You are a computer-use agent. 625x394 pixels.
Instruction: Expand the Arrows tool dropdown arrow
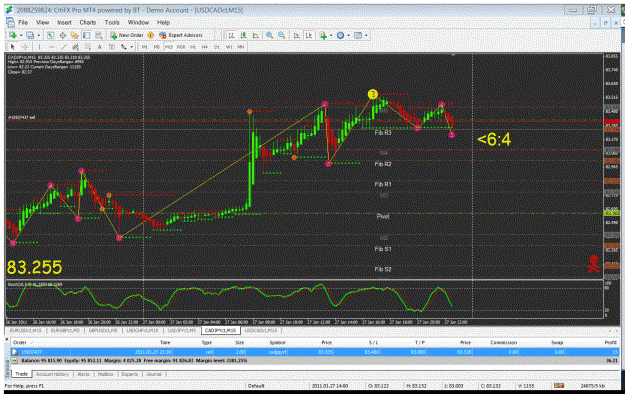(132, 47)
